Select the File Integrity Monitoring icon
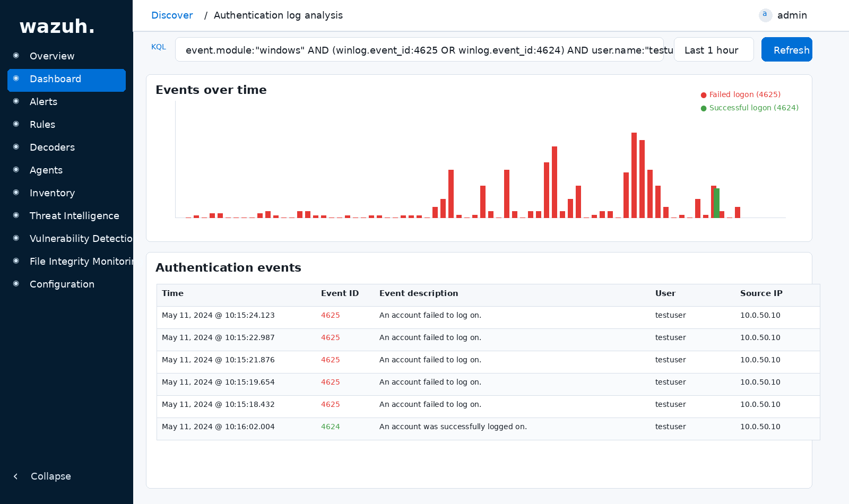This screenshot has width=849, height=504. point(15,261)
